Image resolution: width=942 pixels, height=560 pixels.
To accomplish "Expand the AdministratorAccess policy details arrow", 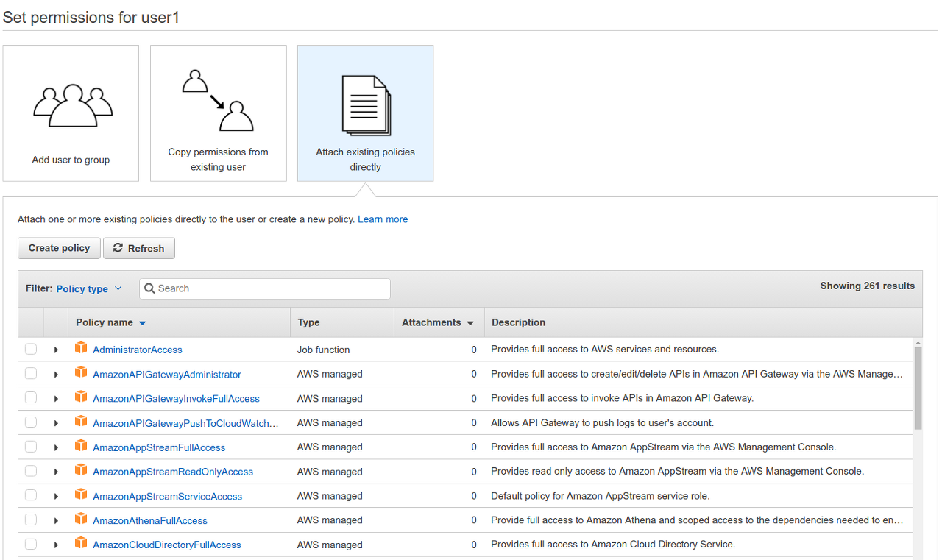I will (56, 350).
